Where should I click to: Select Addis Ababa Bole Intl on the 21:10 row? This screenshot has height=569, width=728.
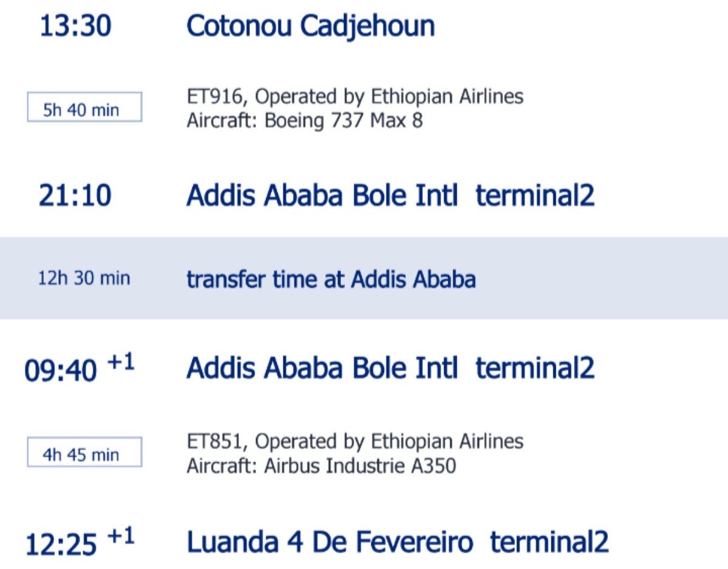coord(322,196)
